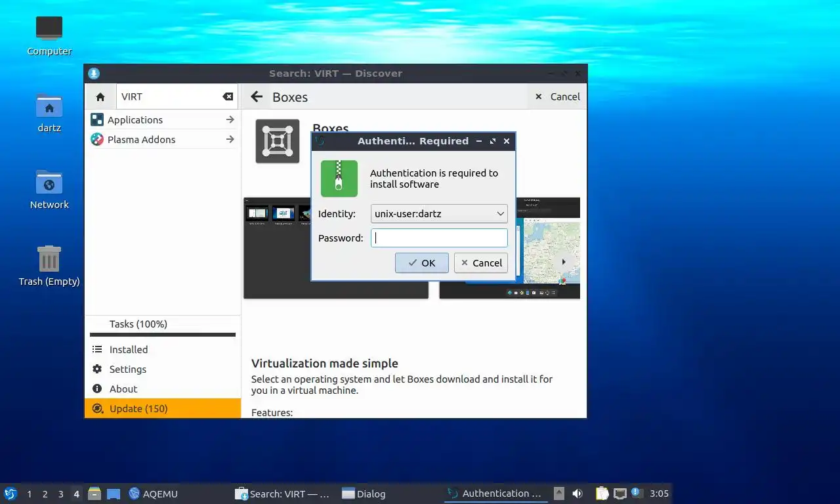Switch to virtual desktop 3
The height and width of the screenshot is (504, 840).
coord(60,493)
